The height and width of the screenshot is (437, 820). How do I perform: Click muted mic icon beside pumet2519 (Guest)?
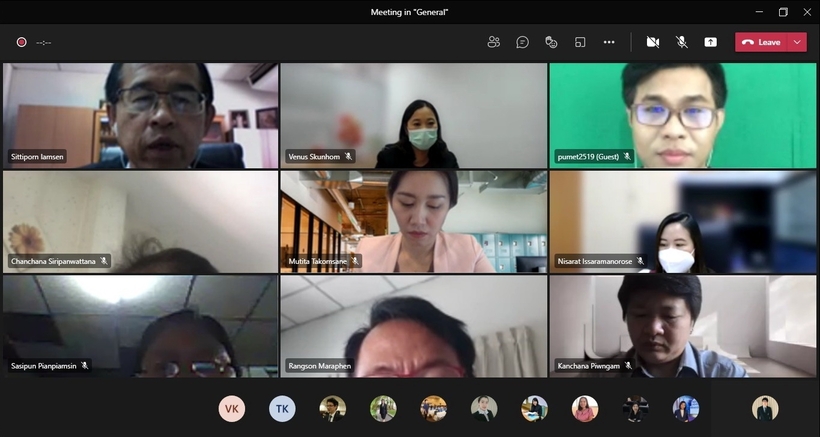[x=627, y=156]
